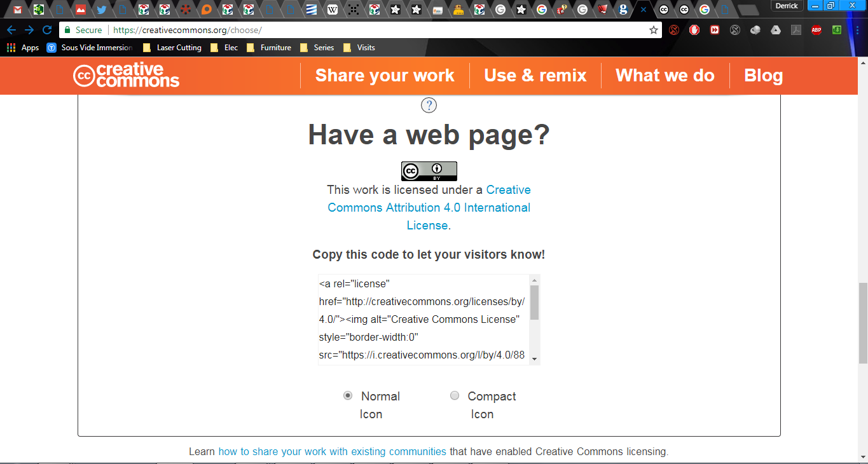Image resolution: width=868 pixels, height=464 pixels.
Task: Switch to the yellow robot icon tab
Action: [458, 10]
